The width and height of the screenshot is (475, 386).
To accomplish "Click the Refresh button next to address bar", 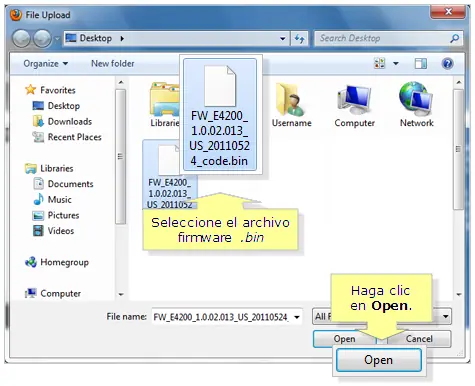I will [299, 39].
